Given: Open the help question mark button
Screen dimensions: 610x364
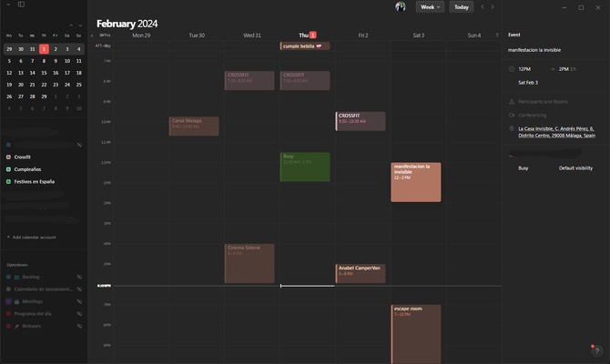Looking at the screenshot, I should click(x=596, y=350).
